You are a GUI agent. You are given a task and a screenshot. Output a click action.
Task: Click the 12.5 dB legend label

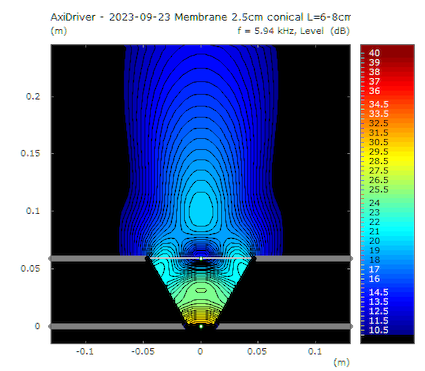tap(379, 311)
